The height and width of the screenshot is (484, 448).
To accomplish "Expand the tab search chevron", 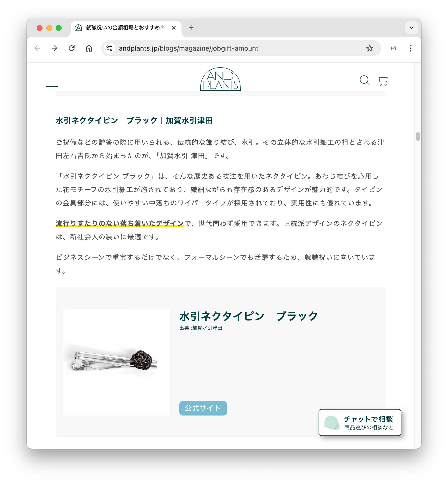I will pyautogui.click(x=411, y=28).
